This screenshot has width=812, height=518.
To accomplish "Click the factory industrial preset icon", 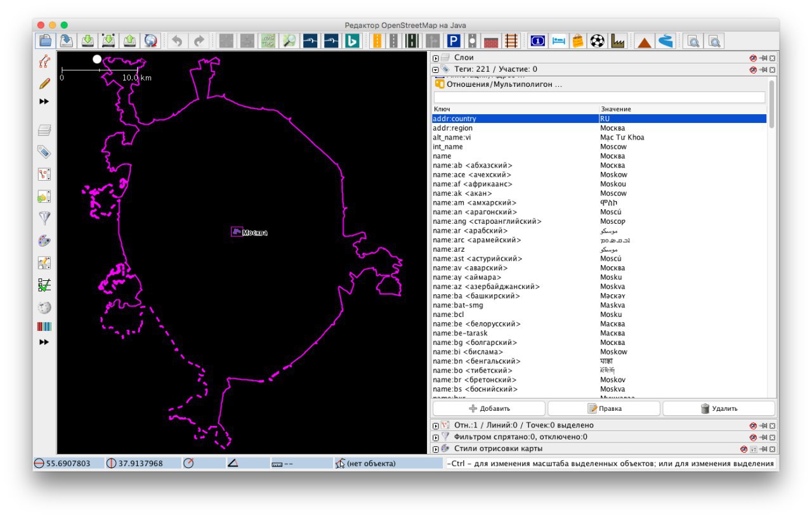I will point(617,41).
